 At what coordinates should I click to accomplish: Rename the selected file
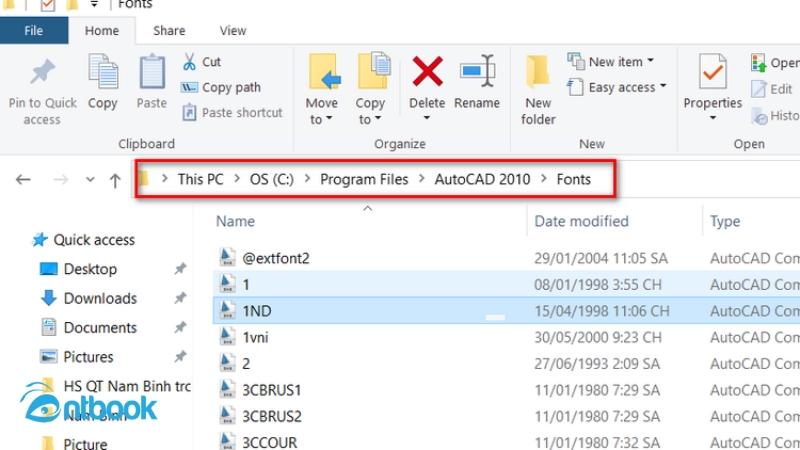pos(477,82)
